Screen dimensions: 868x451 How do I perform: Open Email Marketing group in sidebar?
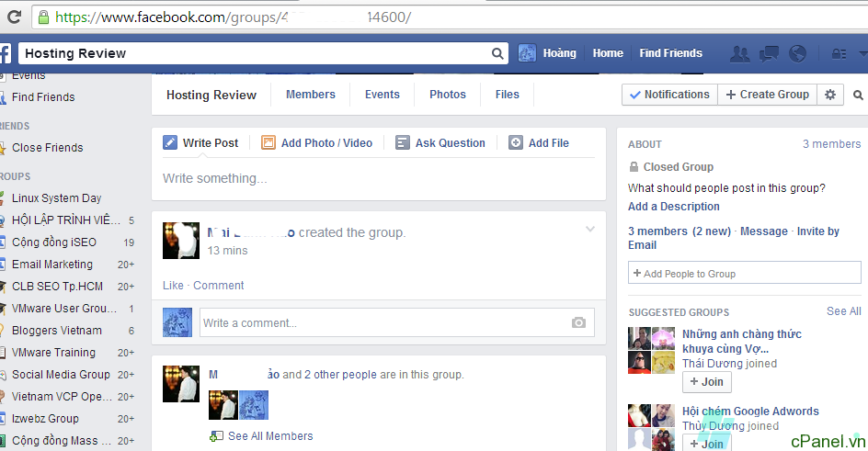pos(52,265)
